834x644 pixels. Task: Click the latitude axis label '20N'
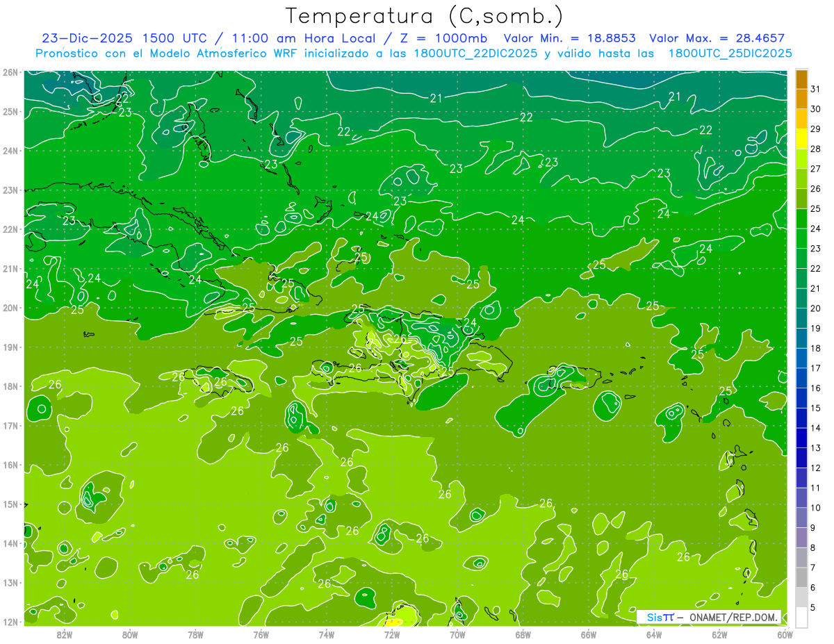click(10, 308)
